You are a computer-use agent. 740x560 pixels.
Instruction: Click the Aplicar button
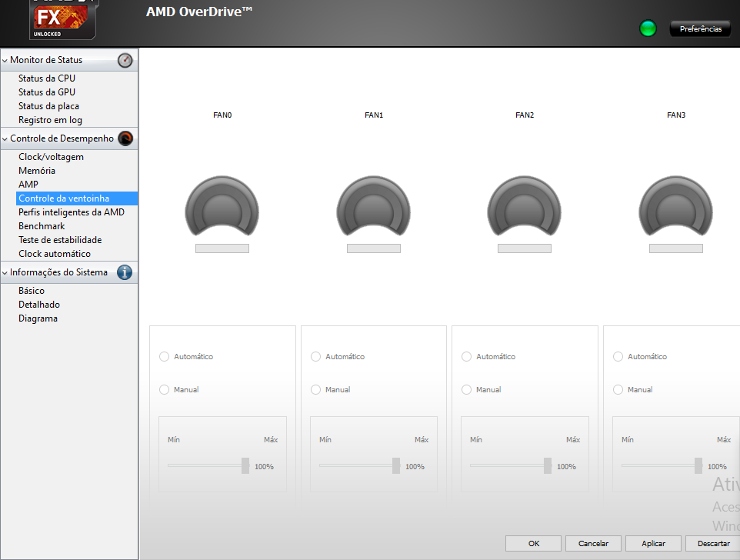(653, 544)
